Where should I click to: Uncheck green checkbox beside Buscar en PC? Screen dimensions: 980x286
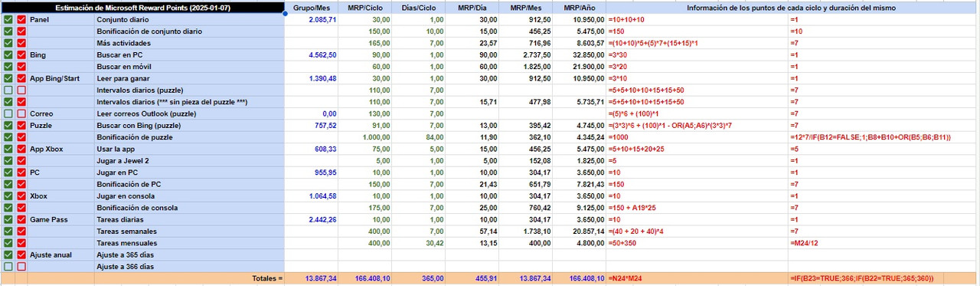8,55
